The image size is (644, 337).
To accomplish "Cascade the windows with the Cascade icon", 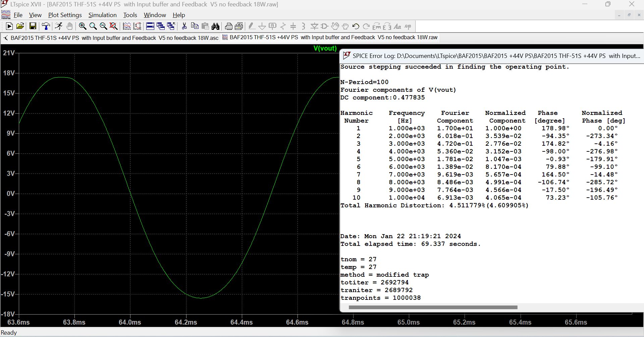I will coord(161,26).
